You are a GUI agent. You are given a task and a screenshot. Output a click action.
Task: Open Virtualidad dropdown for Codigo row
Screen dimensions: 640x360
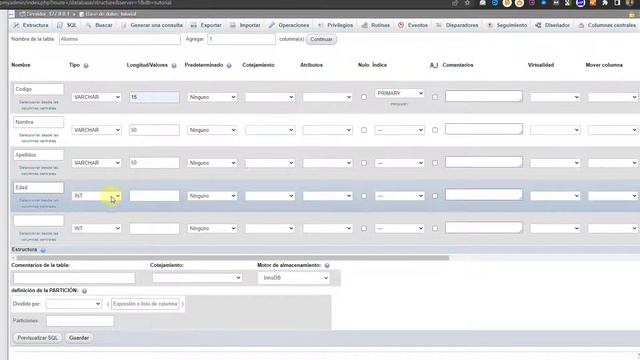555,97
